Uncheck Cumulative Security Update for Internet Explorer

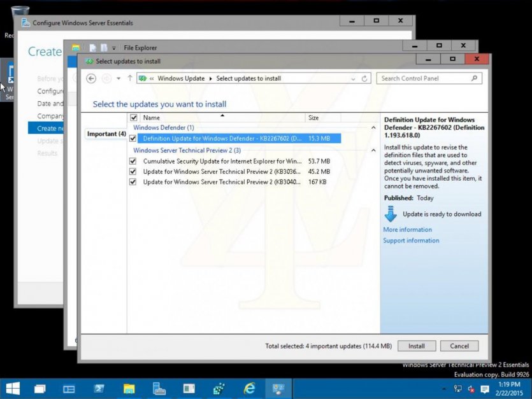point(133,162)
